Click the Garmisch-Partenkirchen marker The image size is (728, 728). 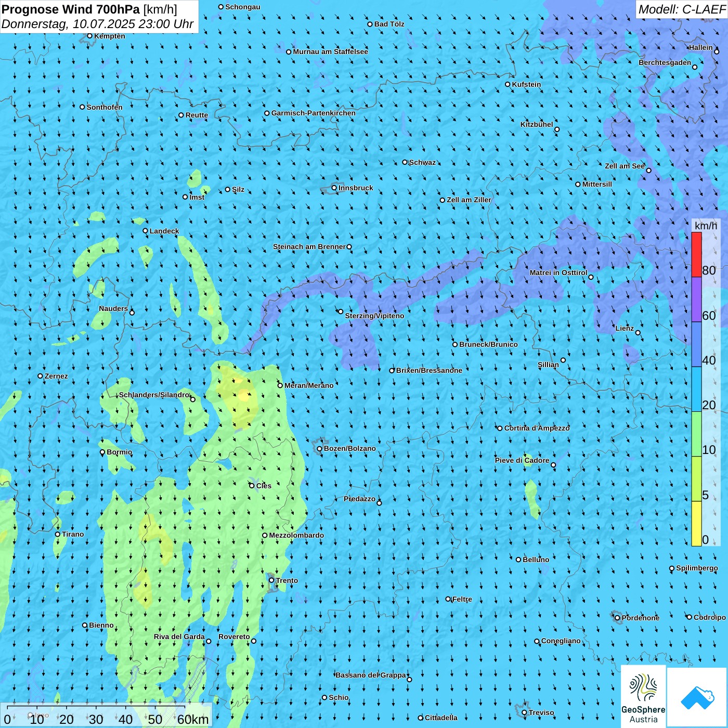[267, 113]
